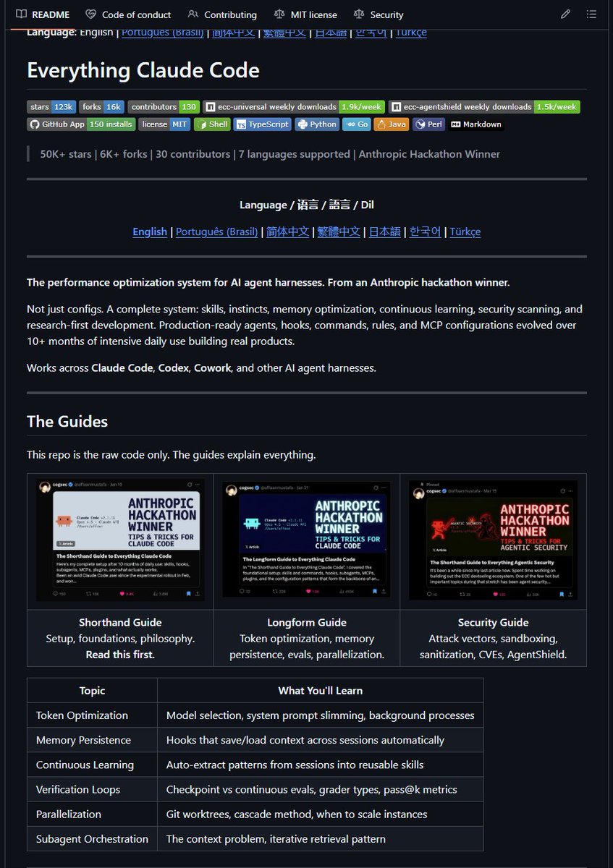Click the Security Guide caption title

[x=493, y=622]
